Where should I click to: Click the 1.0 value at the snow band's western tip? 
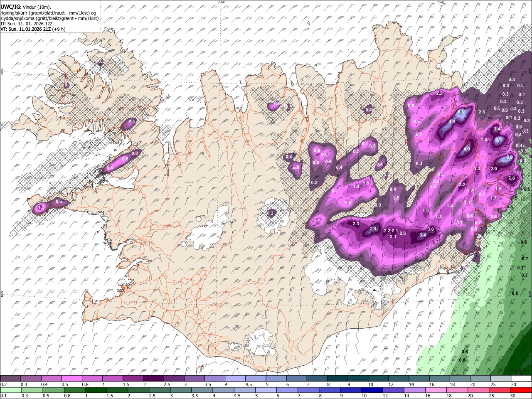point(318,221)
